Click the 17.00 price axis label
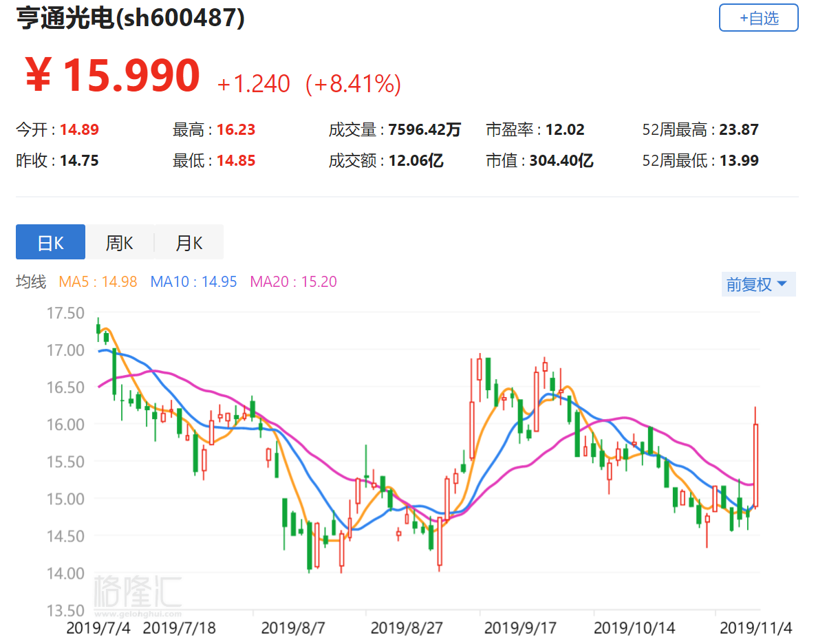 (65, 350)
